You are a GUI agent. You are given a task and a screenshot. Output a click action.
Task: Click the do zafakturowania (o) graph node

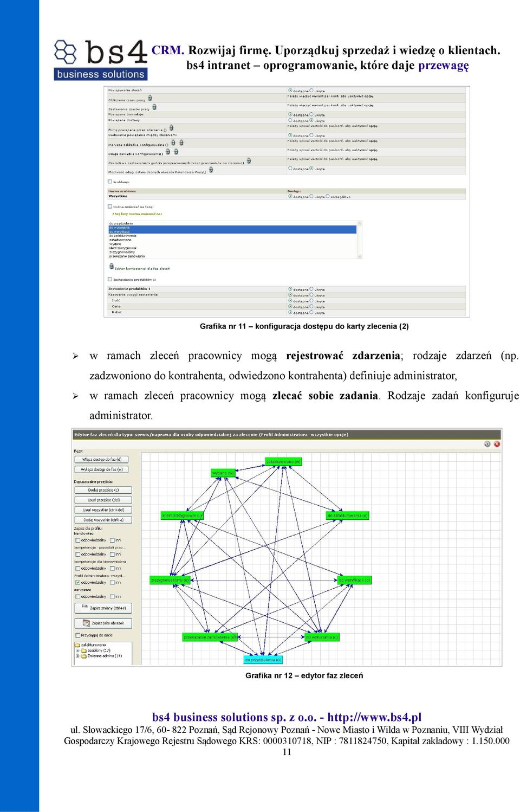[347, 515]
